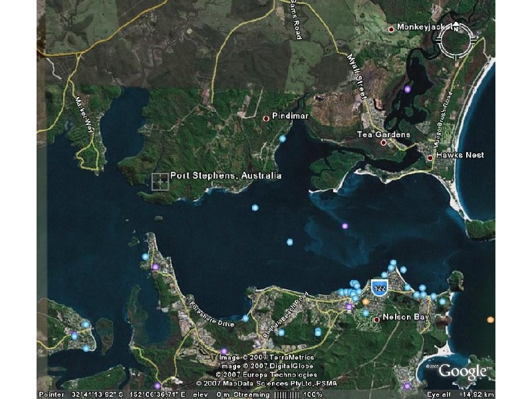
Task: Open blue marker at end of Foreshore Drive label
Action: click(245, 319)
